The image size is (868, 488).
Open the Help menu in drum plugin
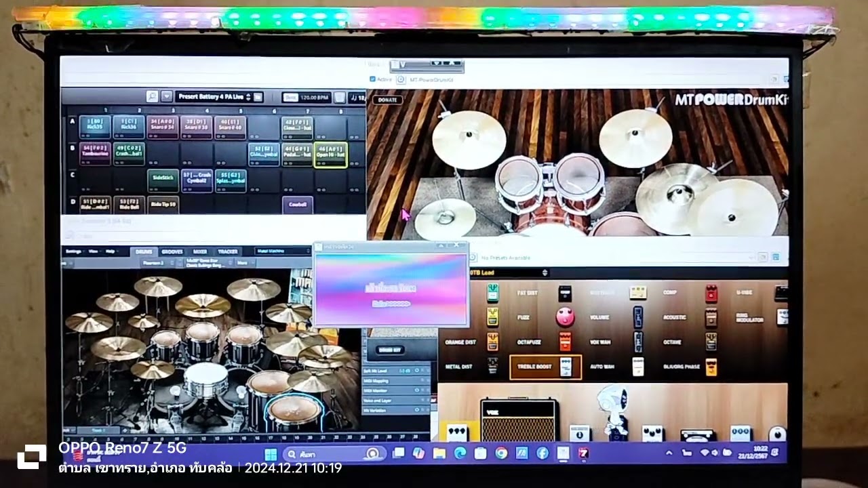[110, 251]
